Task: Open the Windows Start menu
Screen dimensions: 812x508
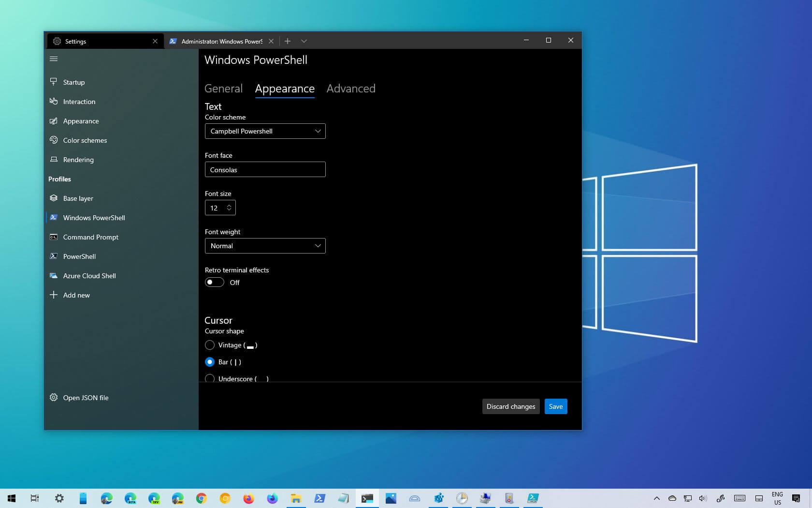Action: click(x=12, y=498)
